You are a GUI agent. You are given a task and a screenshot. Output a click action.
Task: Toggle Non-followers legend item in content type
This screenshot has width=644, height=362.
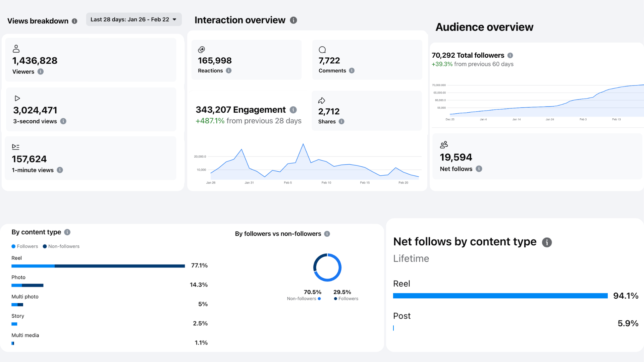click(x=61, y=246)
